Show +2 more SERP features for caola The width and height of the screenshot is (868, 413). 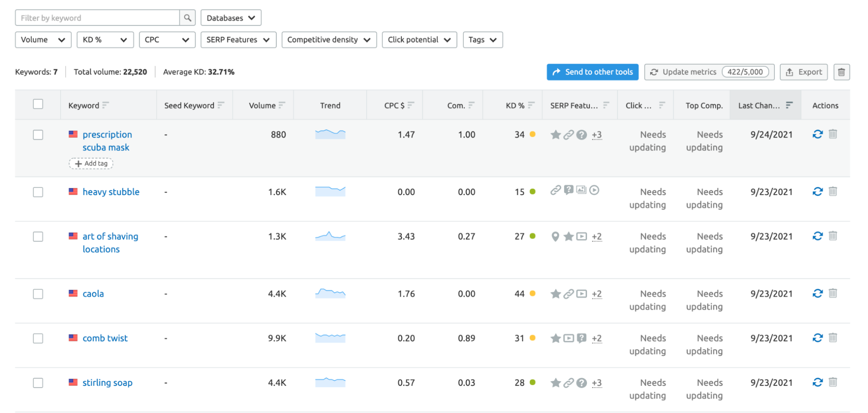point(597,294)
